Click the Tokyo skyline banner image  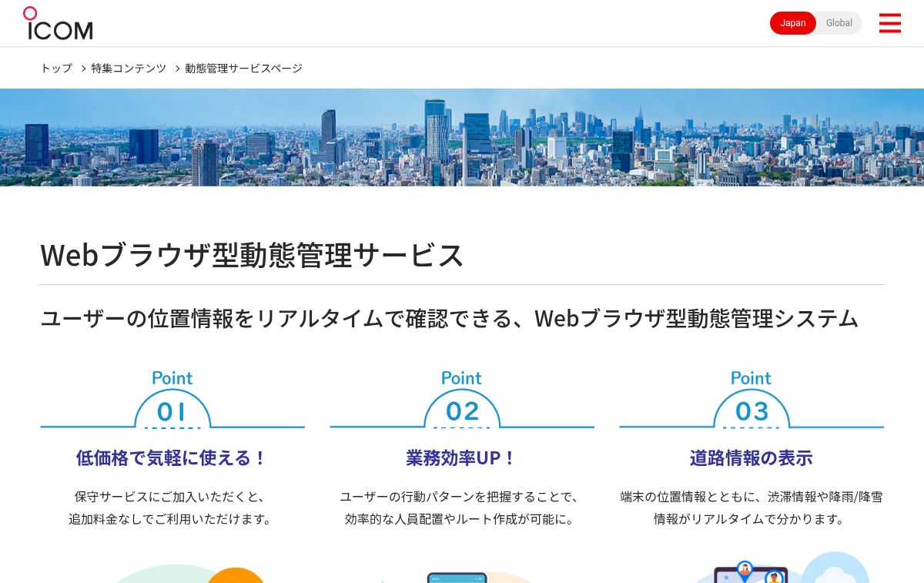pyautogui.click(x=462, y=137)
